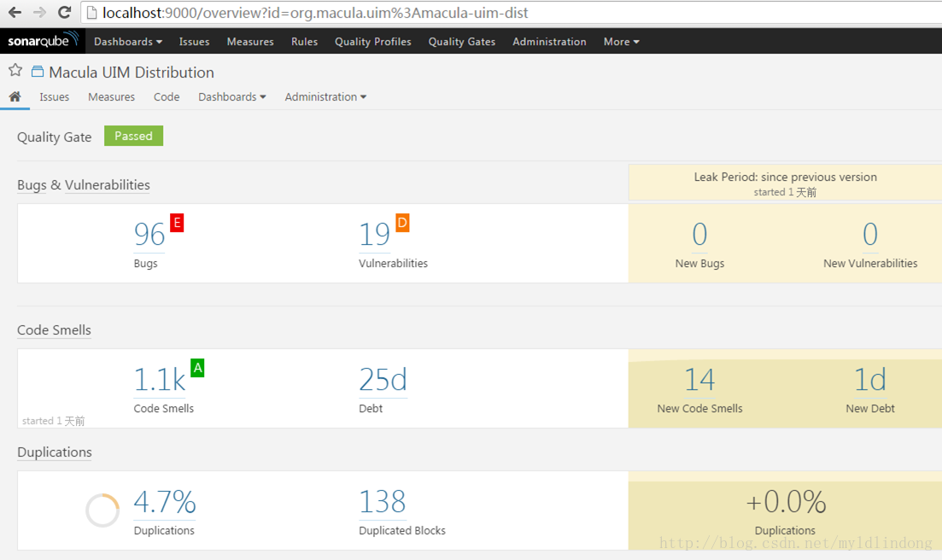Expand the More menu in navbar
Screen dimensions: 942x560
point(621,42)
